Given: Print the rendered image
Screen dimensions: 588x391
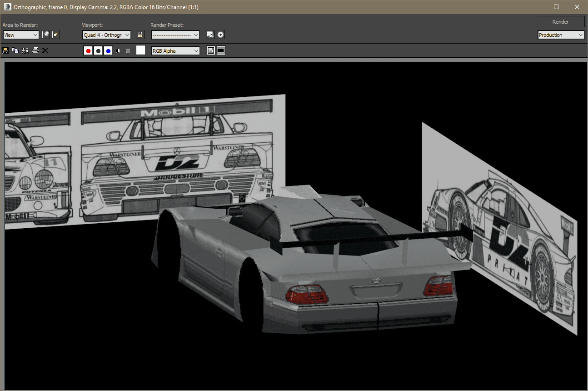Looking at the screenshot, I should coord(35,50).
